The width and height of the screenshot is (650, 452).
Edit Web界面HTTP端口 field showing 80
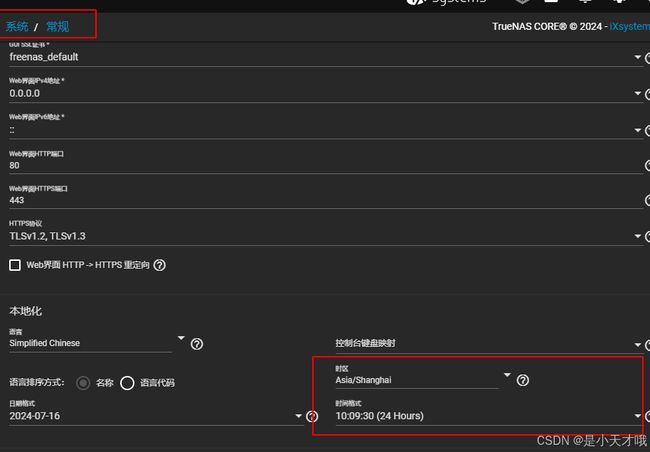point(325,165)
